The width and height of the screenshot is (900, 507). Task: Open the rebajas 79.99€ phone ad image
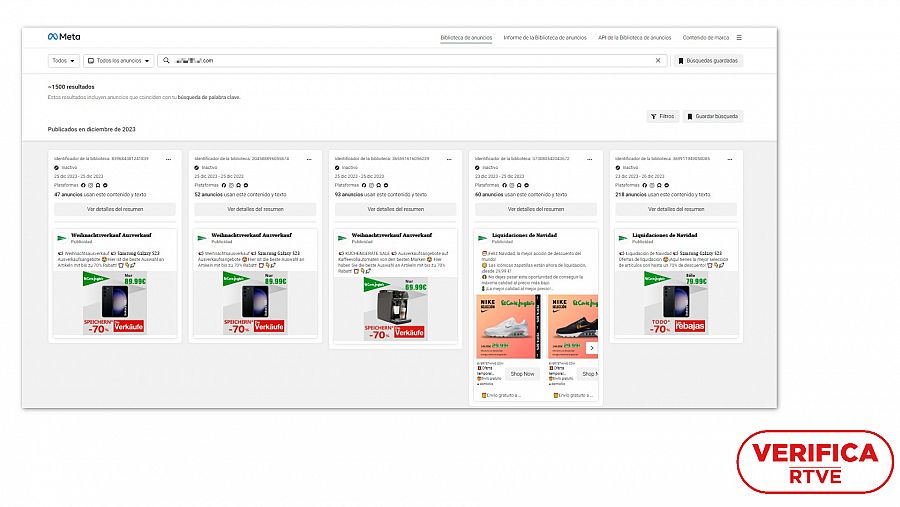(x=676, y=303)
